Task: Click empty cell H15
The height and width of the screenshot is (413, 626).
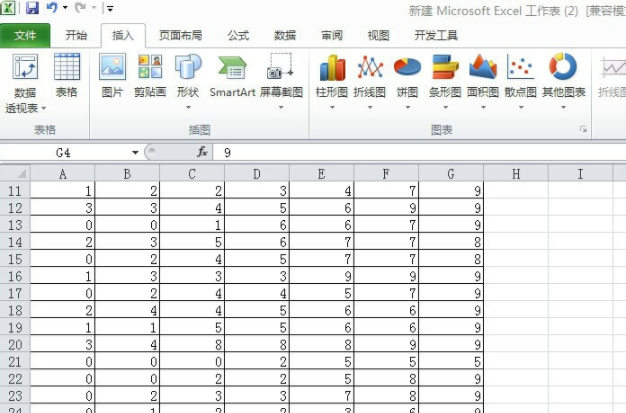Action: click(x=516, y=259)
